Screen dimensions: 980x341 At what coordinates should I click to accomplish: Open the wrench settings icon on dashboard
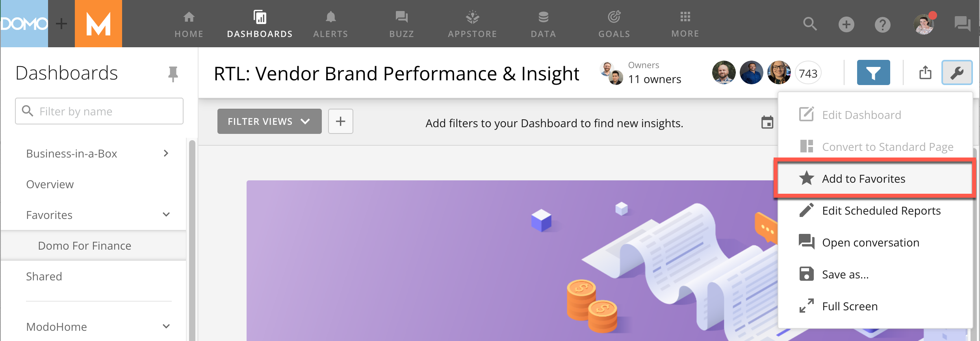click(x=957, y=72)
